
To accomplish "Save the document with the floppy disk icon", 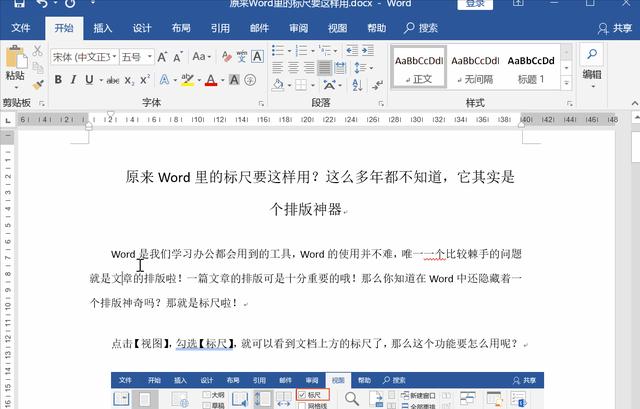I will click(19, 4).
